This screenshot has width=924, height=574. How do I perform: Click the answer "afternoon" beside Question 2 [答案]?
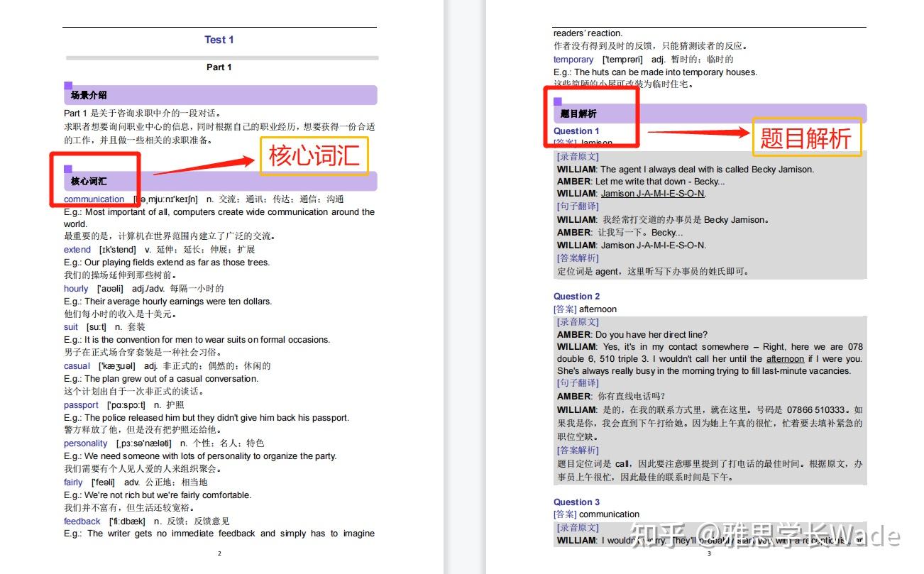point(598,309)
